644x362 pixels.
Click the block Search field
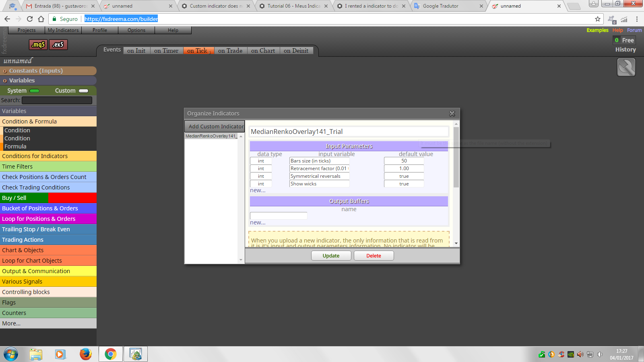[x=57, y=100]
